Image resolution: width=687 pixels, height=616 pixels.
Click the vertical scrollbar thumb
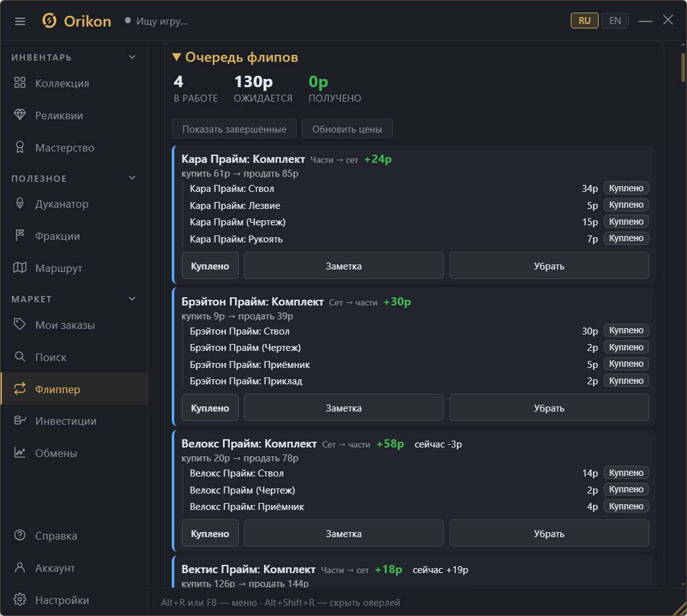tap(683, 67)
